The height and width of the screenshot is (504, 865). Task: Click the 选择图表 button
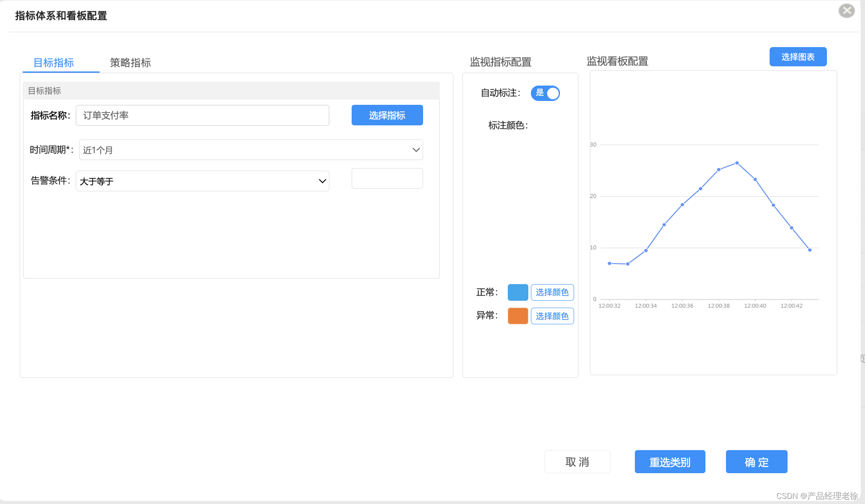(797, 57)
